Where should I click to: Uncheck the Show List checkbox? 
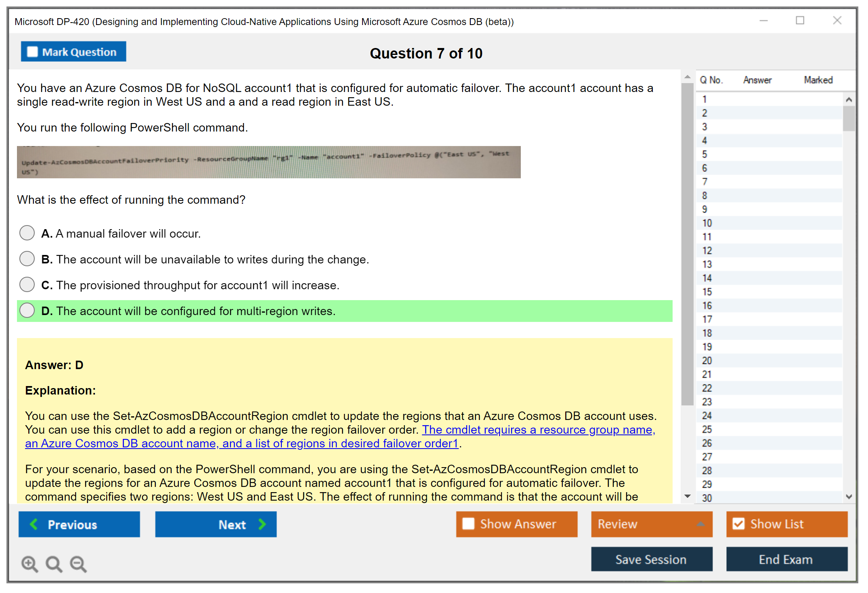pos(738,524)
